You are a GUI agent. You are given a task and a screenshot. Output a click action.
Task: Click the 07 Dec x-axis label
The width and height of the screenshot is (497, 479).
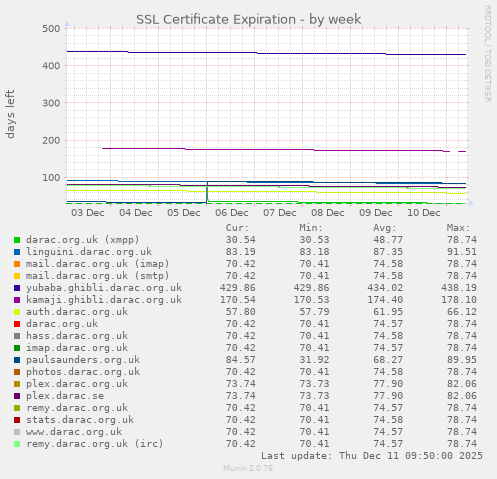click(x=280, y=213)
